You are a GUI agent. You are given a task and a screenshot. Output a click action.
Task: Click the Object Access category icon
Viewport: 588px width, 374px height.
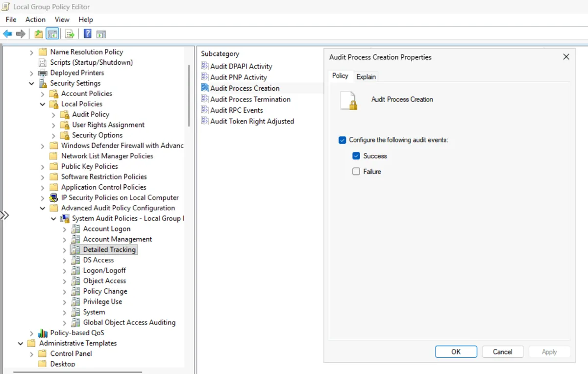point(75,281)
